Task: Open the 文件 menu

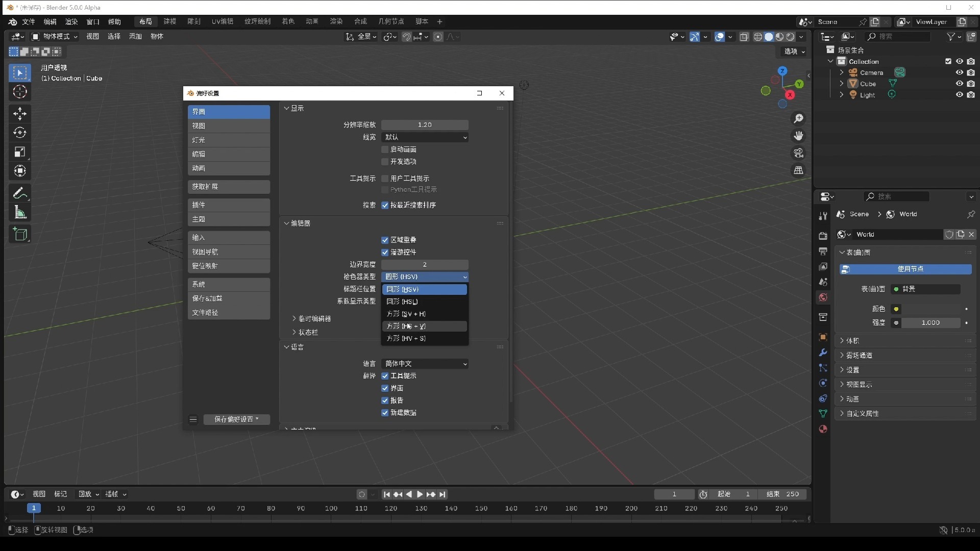Action: [29, 21]
